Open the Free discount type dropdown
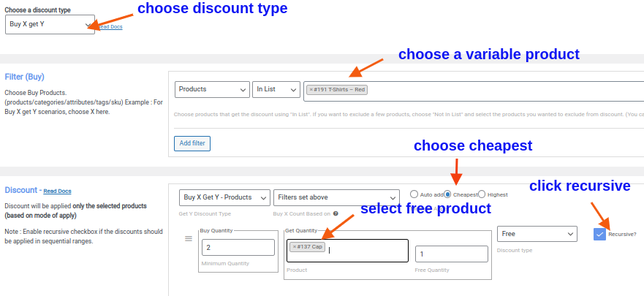 [x=537, y=234]
